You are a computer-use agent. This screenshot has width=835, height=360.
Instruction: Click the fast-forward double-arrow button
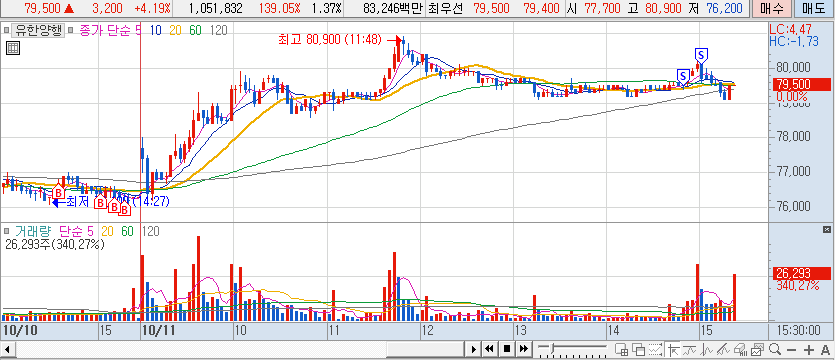tap(524, 349)
